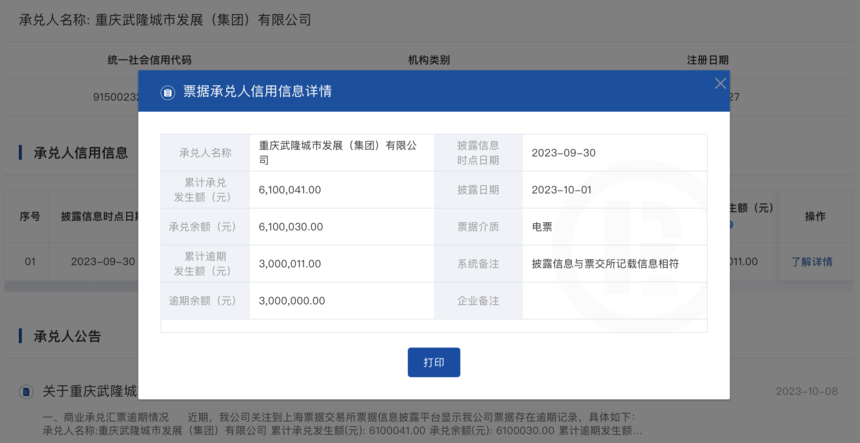Click the 承兑人名称 label cell in dialog
Screen dimensions: 860x443
pyautogui.click(x=205, y=152)
